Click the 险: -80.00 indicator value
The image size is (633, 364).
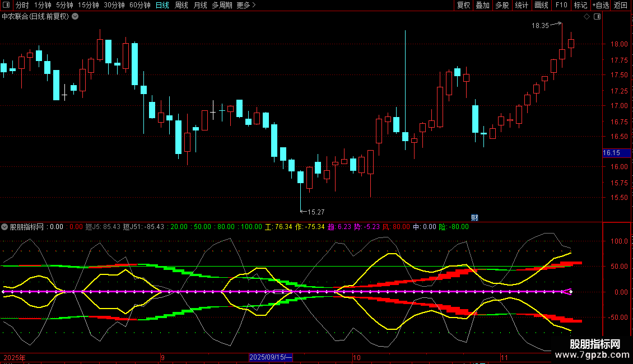click(x=454, y=227)
